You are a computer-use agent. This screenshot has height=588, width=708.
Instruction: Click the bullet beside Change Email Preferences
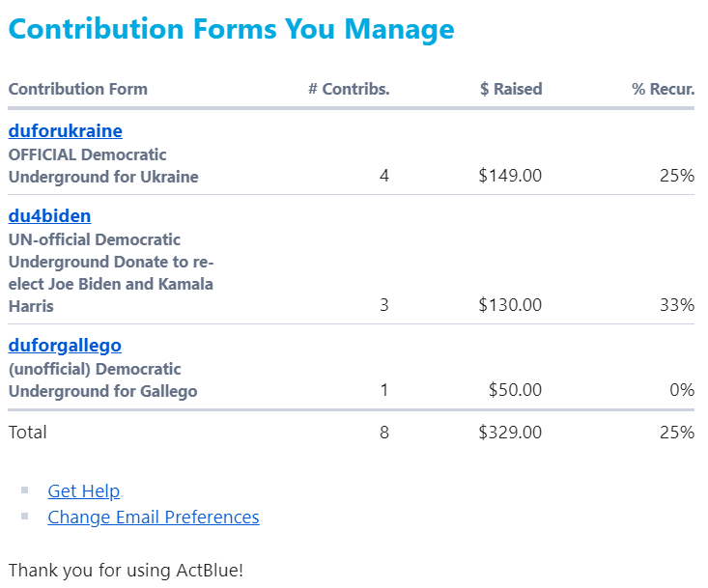(25, 518)
